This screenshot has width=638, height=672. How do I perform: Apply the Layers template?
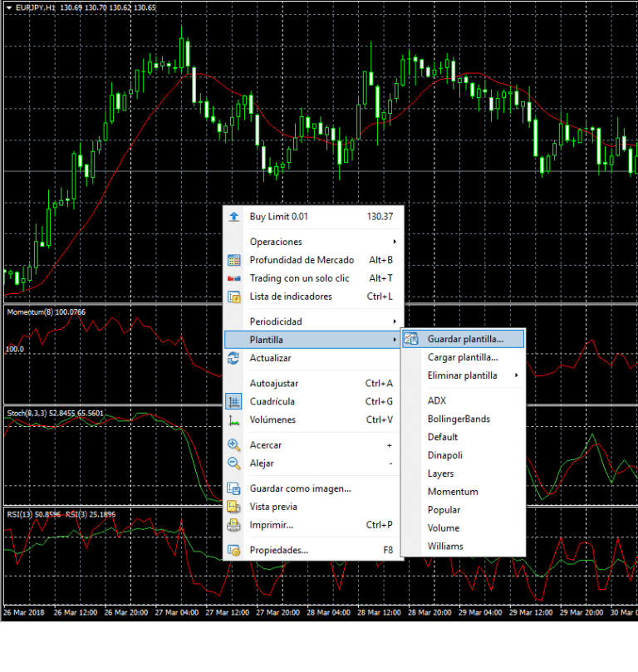click(x=464, y=473)
